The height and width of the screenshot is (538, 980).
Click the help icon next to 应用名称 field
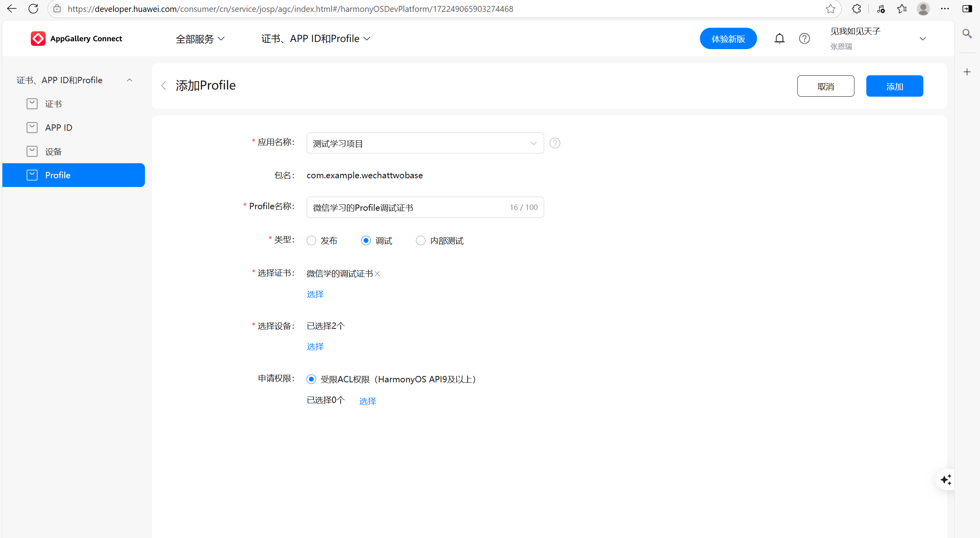(555, 143)
